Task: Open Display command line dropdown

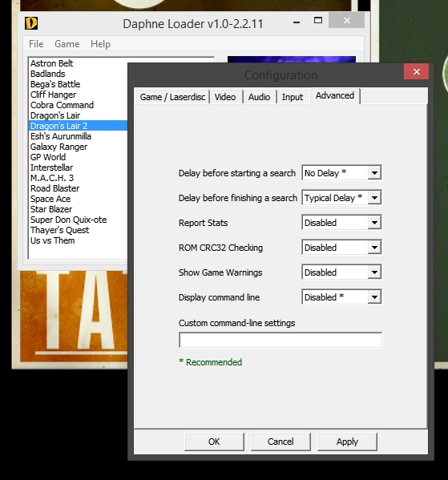Action: coord(341,297)
